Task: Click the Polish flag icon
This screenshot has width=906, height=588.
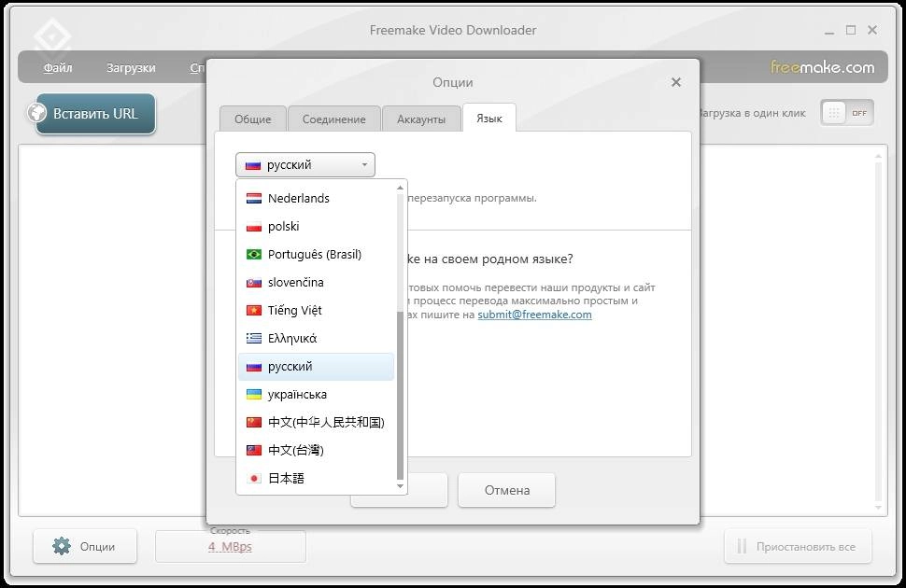Action: tap(254, 227)
